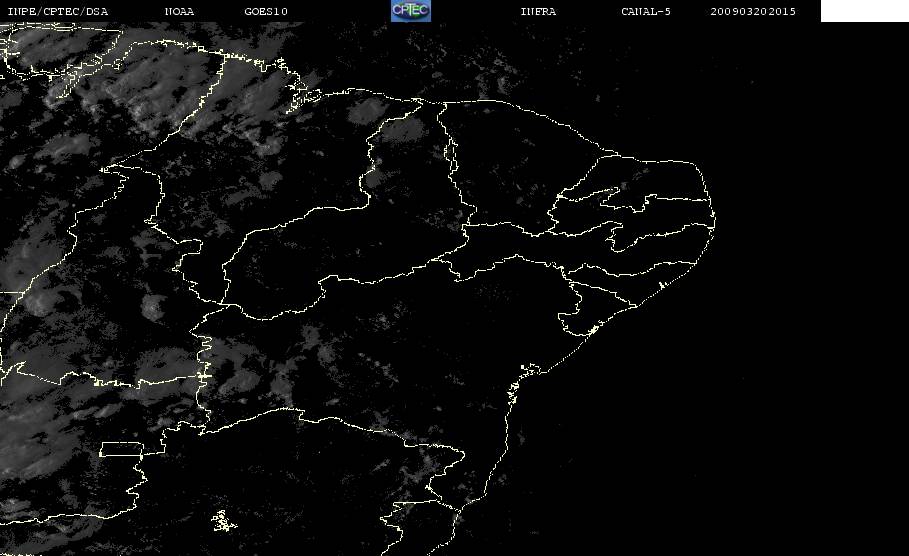This screenshot has width=909, height=556.
Task: Click the small white marker on the Alagoas coast
Action: [661, 285]
